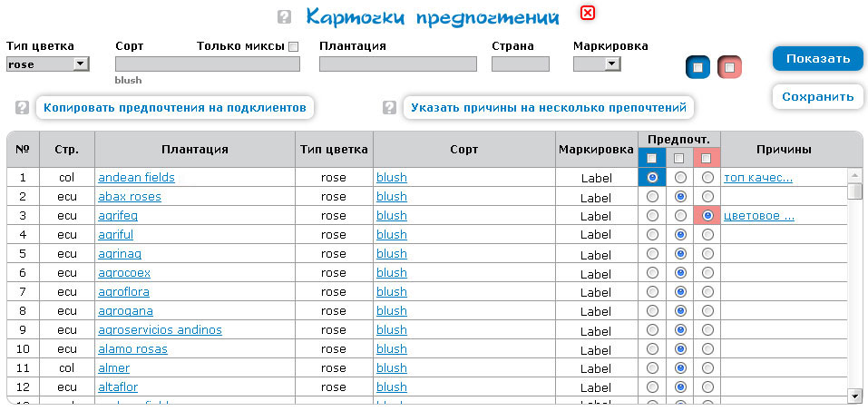The image size is (868, 411).
Task: Open the andean fields plantation link
Action: (x=136, y=178)
